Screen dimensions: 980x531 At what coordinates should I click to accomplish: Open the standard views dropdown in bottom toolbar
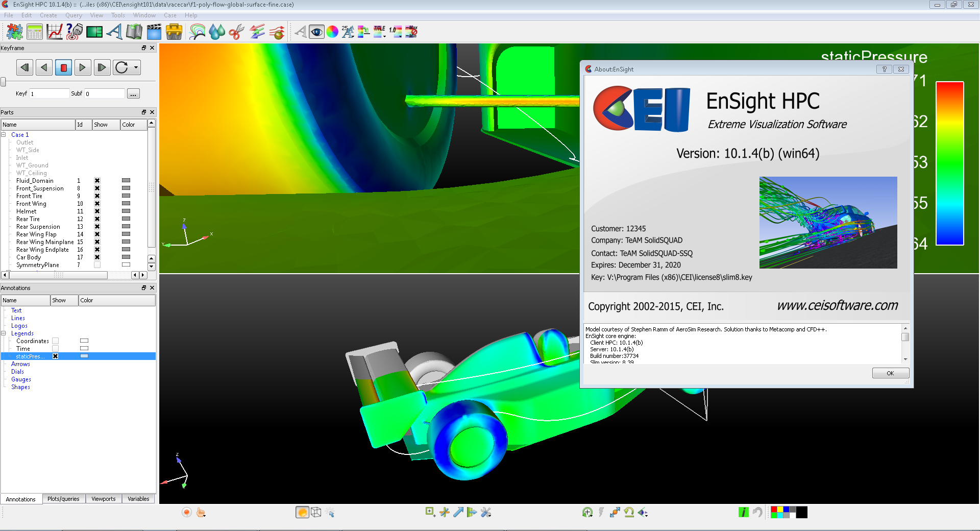[x=643, y=512]
